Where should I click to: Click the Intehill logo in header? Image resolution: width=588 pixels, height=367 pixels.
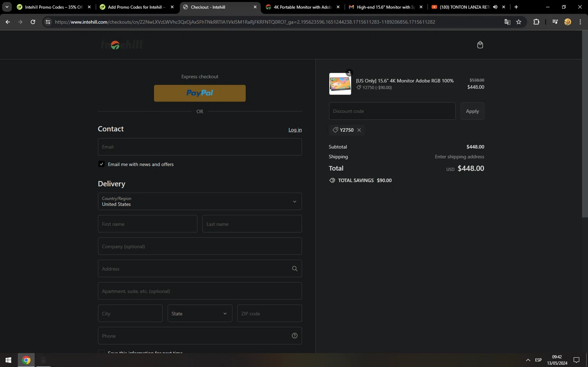pos(122,45)
